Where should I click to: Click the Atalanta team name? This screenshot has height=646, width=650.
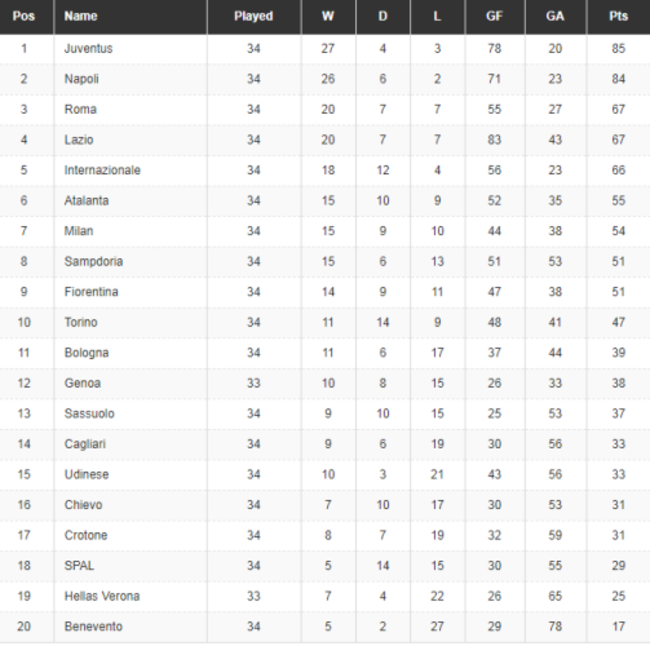click(86, 200)
